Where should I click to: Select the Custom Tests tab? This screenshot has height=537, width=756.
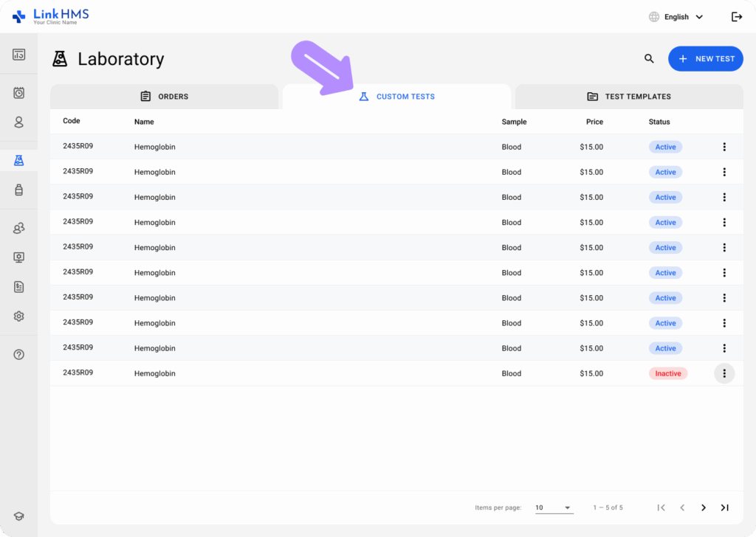tap(396, 97)
